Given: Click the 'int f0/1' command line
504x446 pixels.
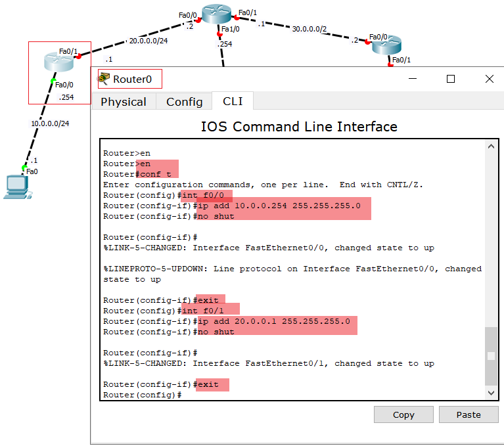Looking at the screenshot, I should [163, 311].
